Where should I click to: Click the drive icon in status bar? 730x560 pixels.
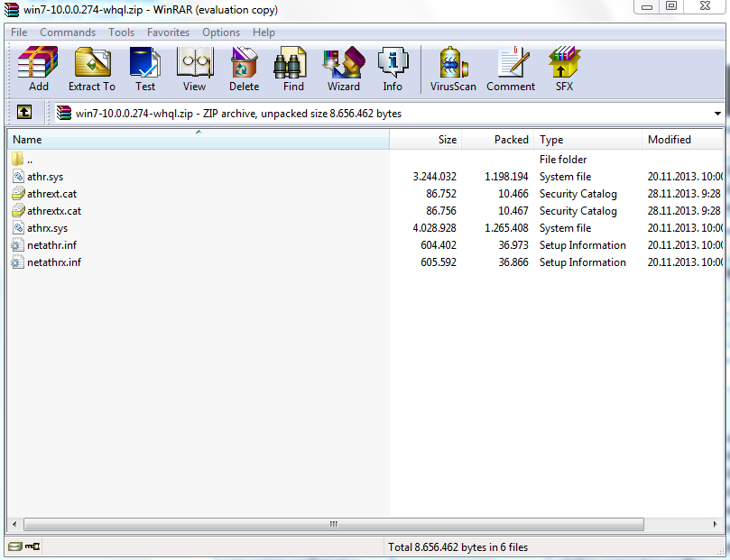pyautogui.click(x=15, y=546)
